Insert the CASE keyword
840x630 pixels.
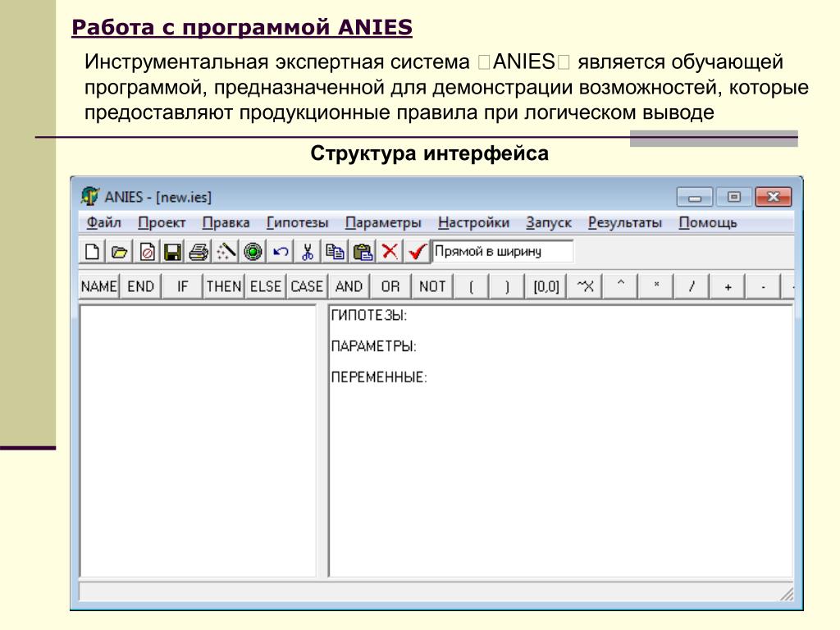pyautogui.click(x=307, y=286)
